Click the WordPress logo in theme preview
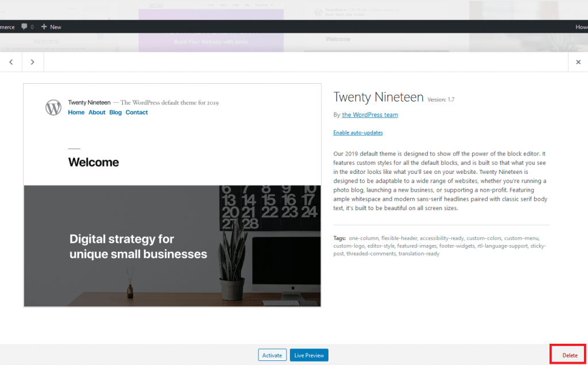 click(53, 107)
